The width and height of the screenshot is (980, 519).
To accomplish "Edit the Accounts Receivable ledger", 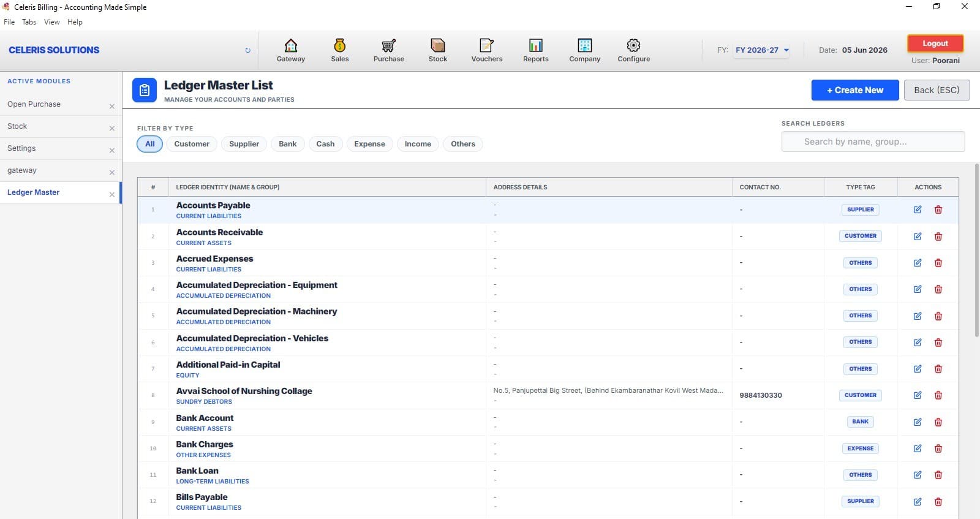I will (x=918, y=237).
